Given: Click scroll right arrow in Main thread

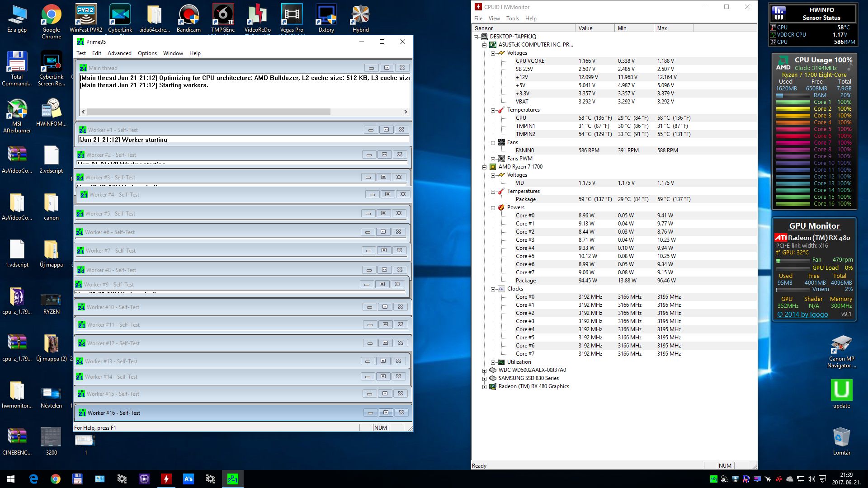Looking at the screenshot, I should 406,112.
